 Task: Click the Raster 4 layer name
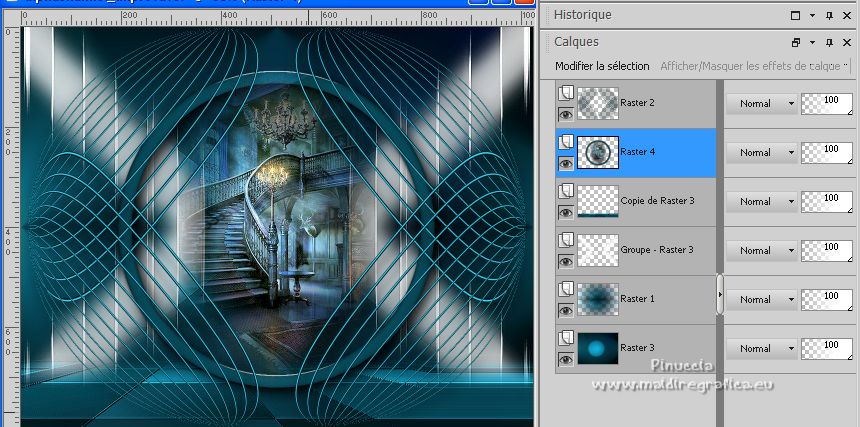coord(638,152)
